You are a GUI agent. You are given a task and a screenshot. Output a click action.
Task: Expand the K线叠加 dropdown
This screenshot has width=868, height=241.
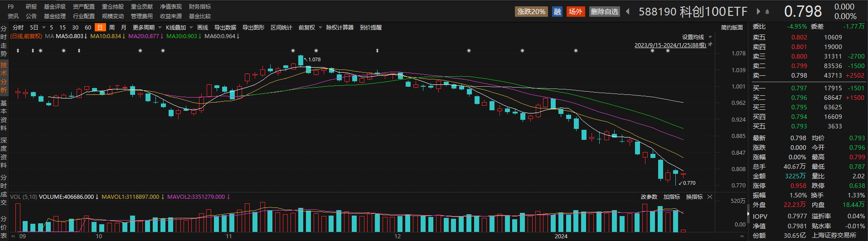click(x=179, y=28)
